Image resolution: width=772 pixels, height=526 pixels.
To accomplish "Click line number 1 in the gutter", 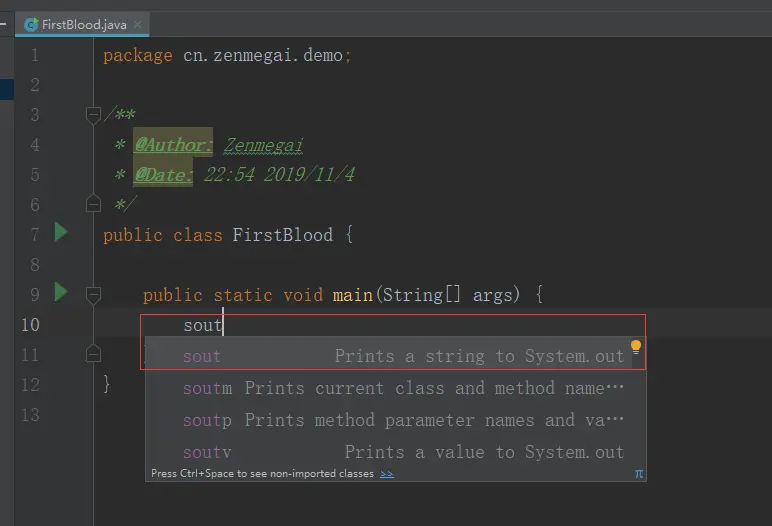I will click(x=34, y=55).
